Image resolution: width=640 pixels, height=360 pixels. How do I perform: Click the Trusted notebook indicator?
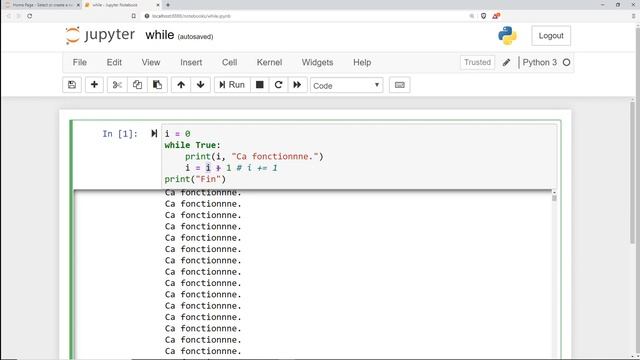click(477, 62)
